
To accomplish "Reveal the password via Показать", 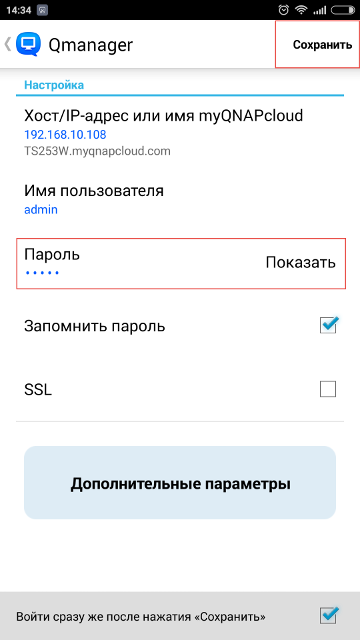I will coord(300,262).
